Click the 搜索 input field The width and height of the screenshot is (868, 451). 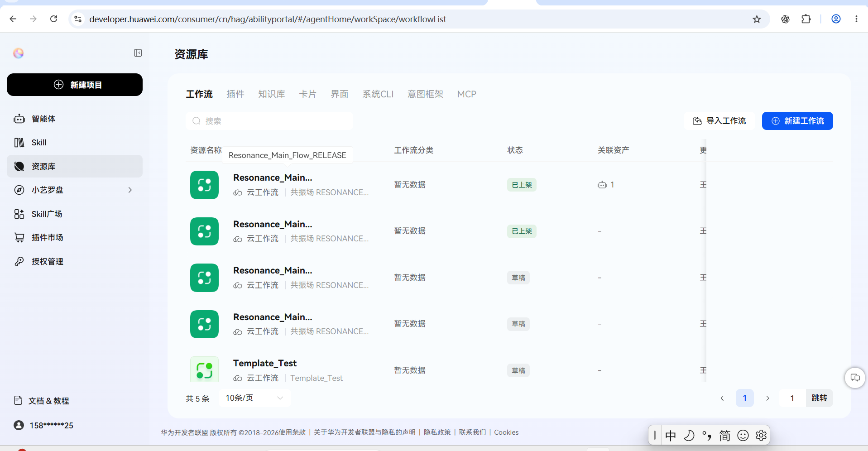(269, 121)
